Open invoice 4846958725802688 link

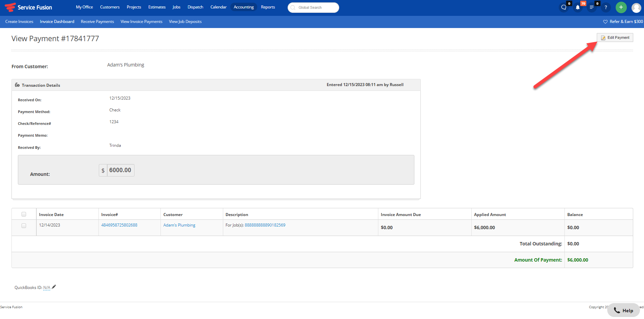tap(119, 225)
